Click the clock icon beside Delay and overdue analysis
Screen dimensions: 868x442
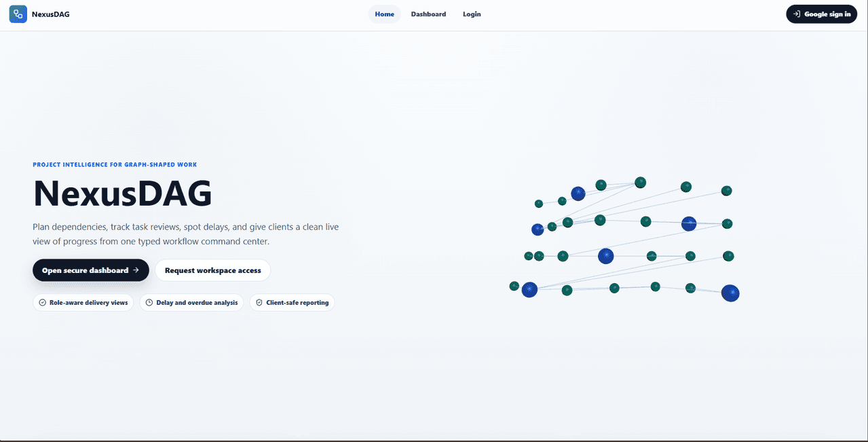click(x=149, y=303)
